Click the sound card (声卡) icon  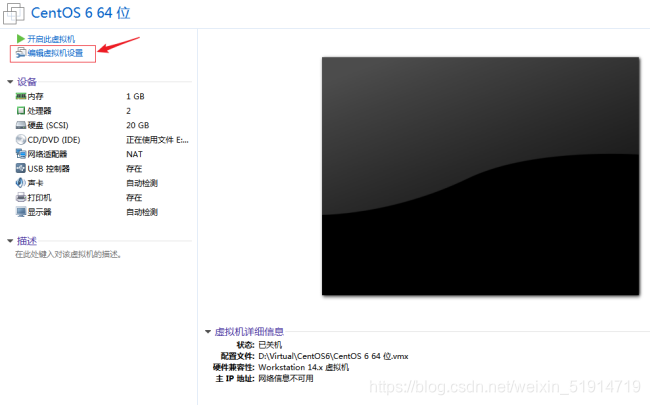click(x=21, y=183)
